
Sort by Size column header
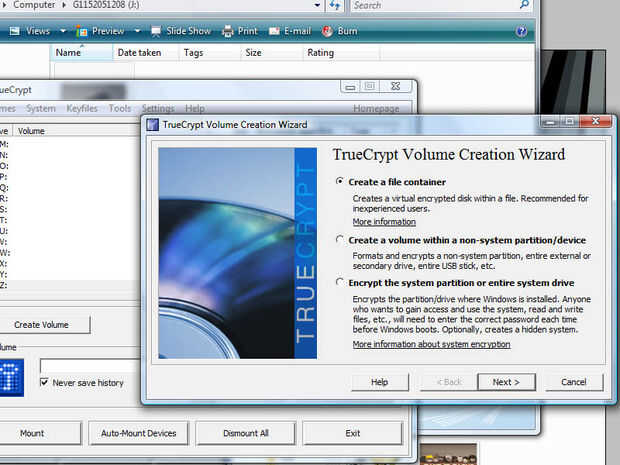pyautogui.click(x=272, y=53)
